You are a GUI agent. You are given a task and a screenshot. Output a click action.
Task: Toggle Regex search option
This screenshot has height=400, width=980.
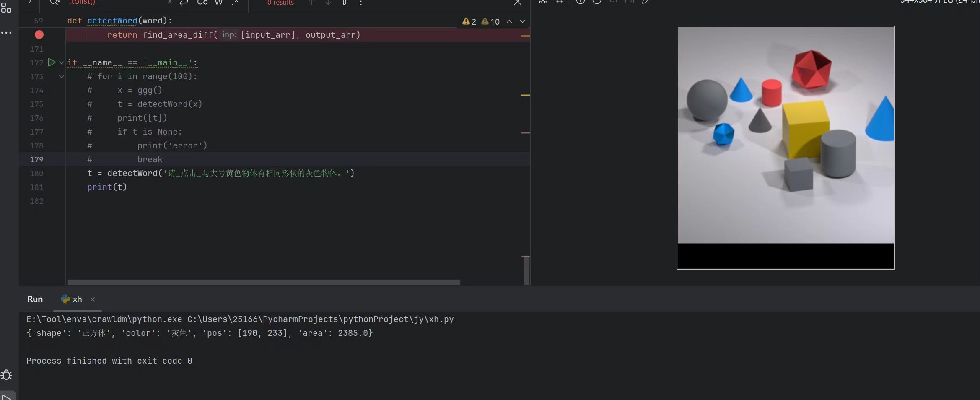235,3
